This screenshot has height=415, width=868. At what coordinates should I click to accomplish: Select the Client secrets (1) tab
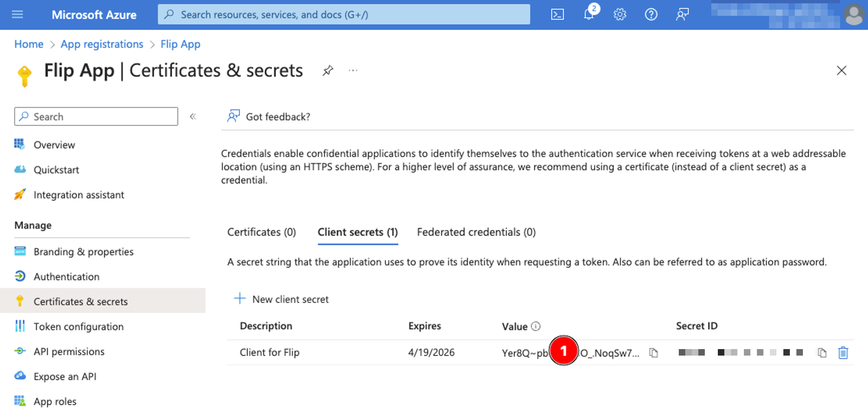(358, 232)
